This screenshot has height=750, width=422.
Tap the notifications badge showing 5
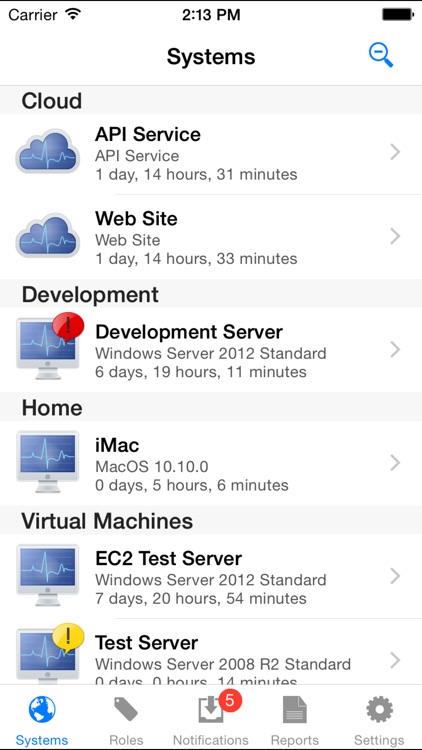tap(230, 701)
